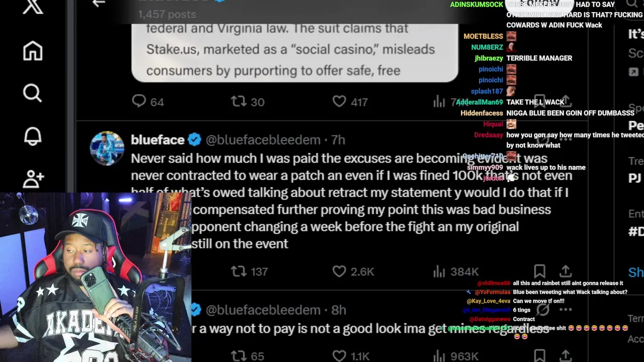This screenshot has width=644, height=362.
Task: Open the 7h timestamp of blueface post
Action: click(338, 140)
